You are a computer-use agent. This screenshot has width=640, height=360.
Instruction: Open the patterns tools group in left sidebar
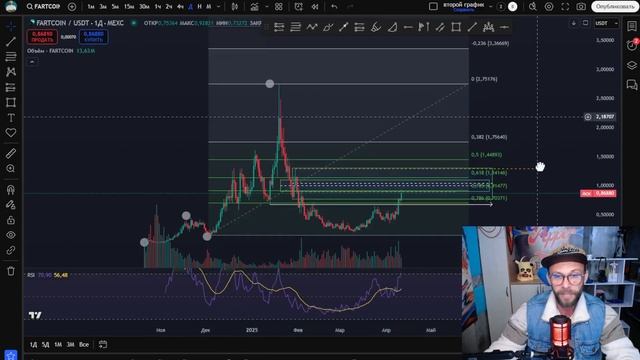tap(11, 72)
